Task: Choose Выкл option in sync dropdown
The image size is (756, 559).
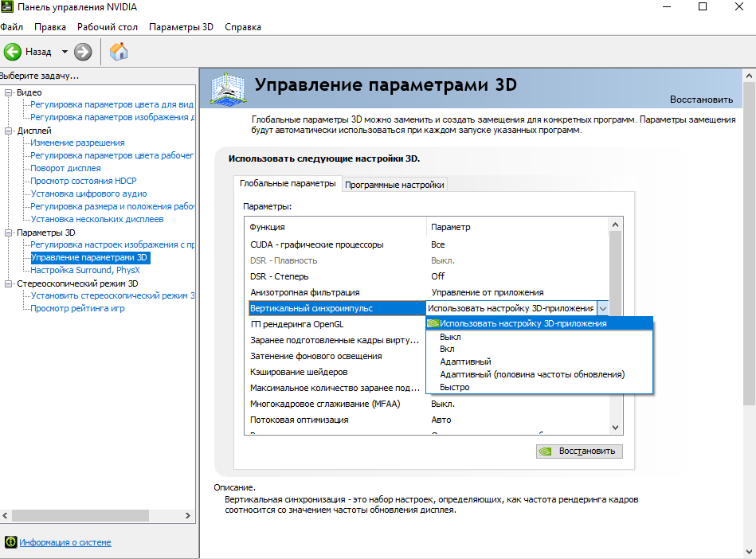Action: pyautogui.click(x=539, y=337)
